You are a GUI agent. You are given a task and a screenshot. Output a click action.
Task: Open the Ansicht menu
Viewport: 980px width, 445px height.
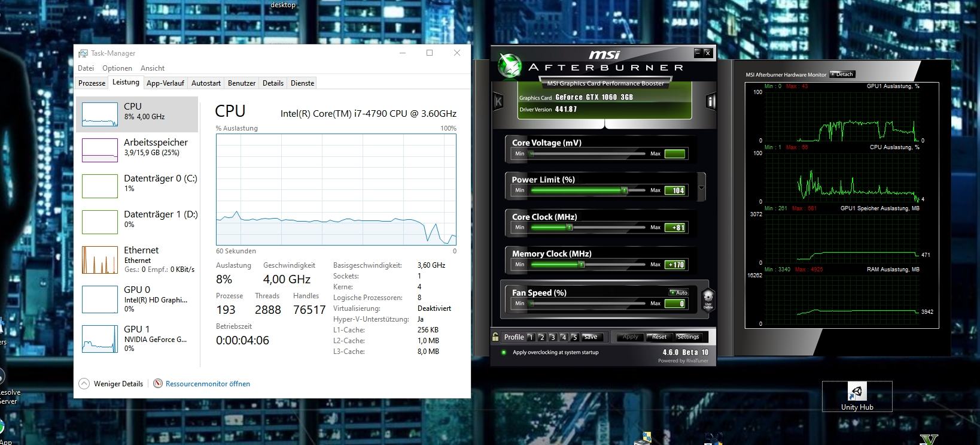(153, 68)
